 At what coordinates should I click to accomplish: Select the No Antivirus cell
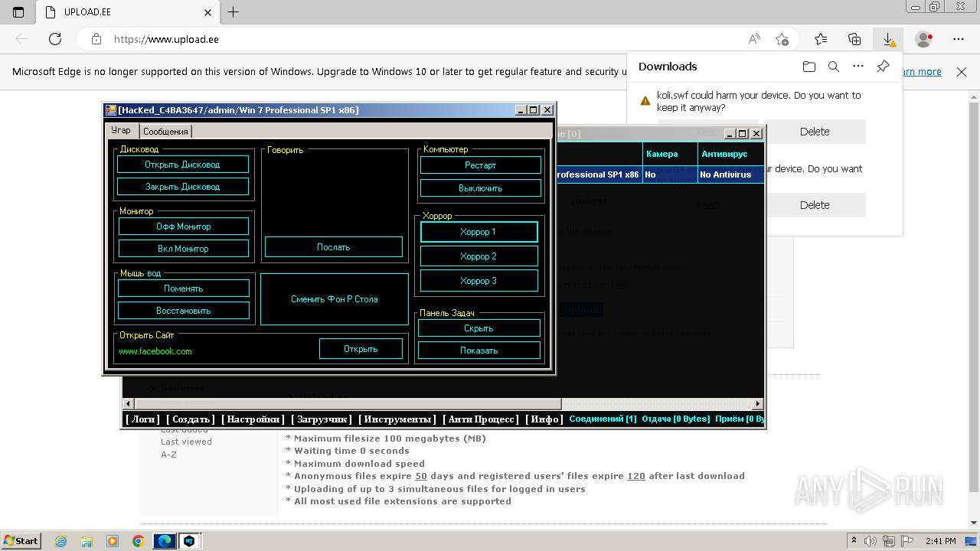[x=730, y=174]
